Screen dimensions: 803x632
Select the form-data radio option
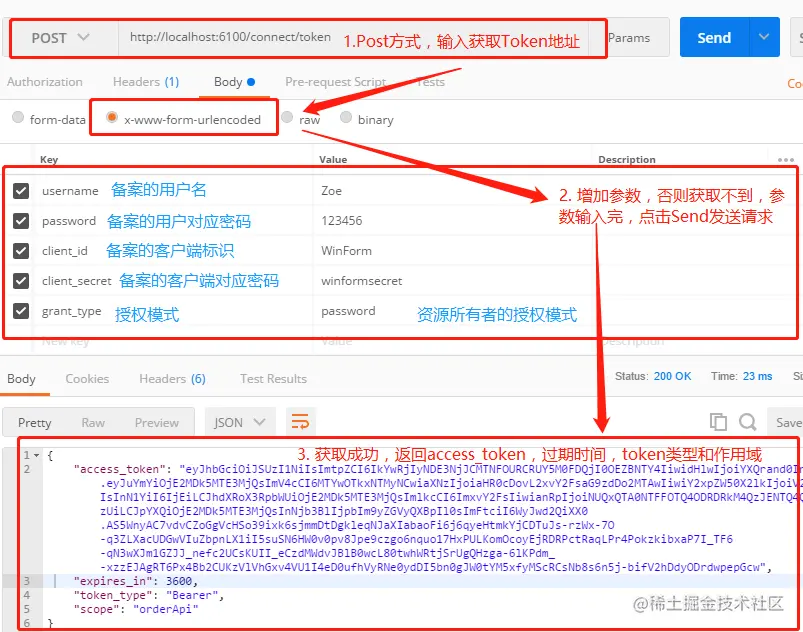(18, 117)
